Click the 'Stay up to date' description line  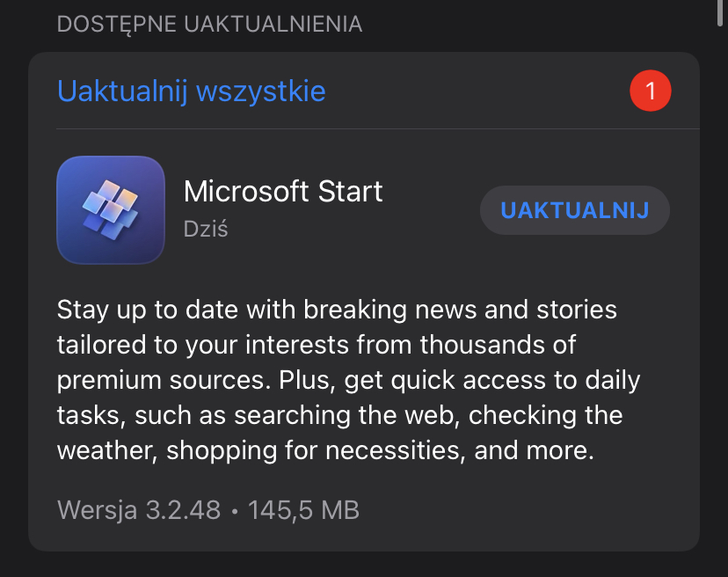[x=337, y=310]
